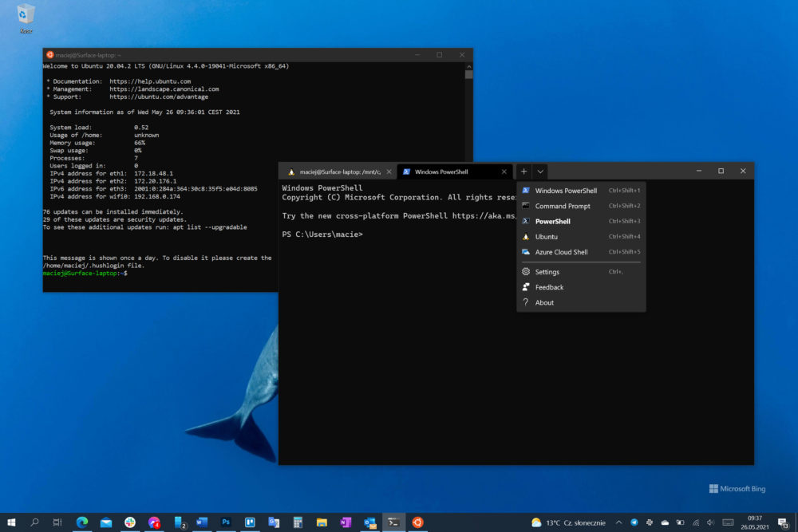Open Task View from the taskbar
This screenshot has height=532, width=798.
pyautogui.click(x=57, y=522)
